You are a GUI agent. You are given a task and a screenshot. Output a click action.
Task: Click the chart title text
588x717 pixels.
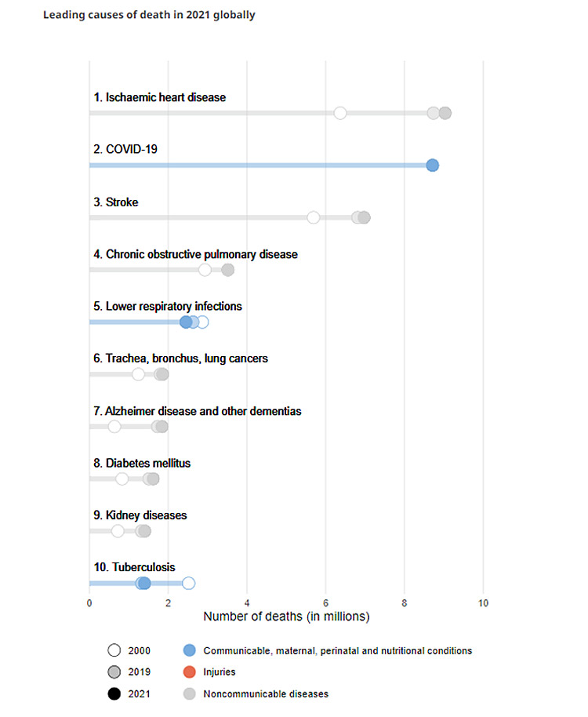coord(149,15)
